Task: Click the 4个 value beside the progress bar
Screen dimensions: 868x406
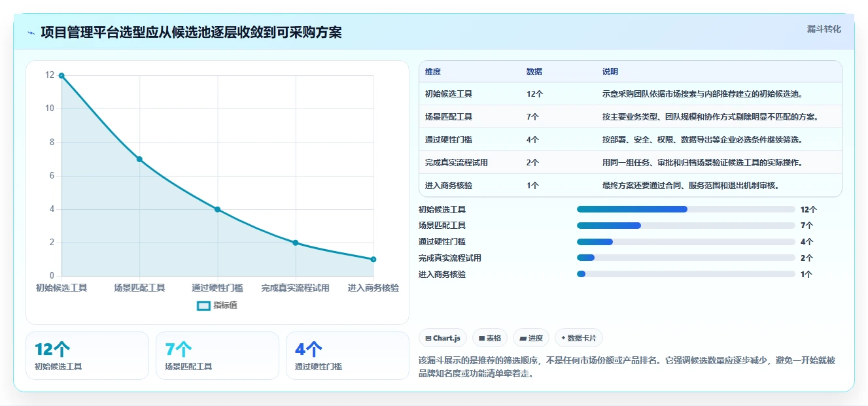Action: pyautogui.click(x=807, y=242)
